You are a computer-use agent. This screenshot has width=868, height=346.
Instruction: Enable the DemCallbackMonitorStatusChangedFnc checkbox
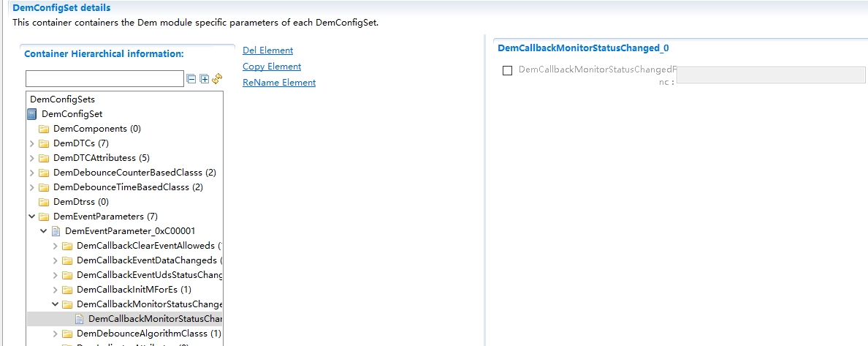pos(508,71)
